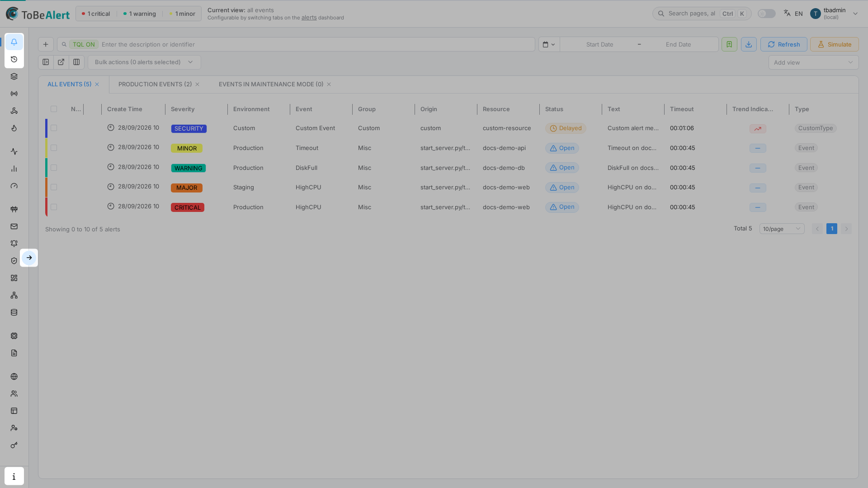Click the open-in-new-window toolbar icon
The image size is (868, 488).
(61, 62)
